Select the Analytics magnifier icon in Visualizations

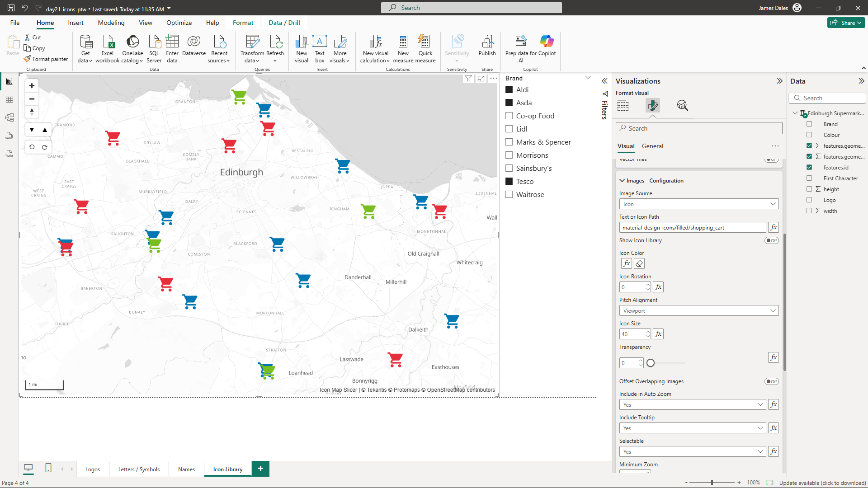(682, 106)
